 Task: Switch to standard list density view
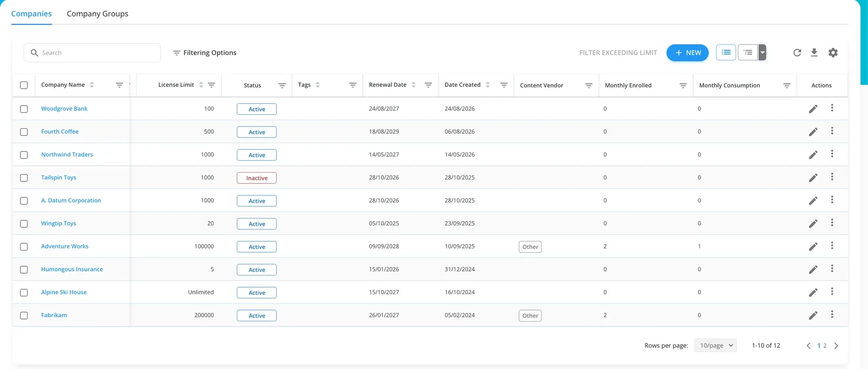[x=726, y=52]
